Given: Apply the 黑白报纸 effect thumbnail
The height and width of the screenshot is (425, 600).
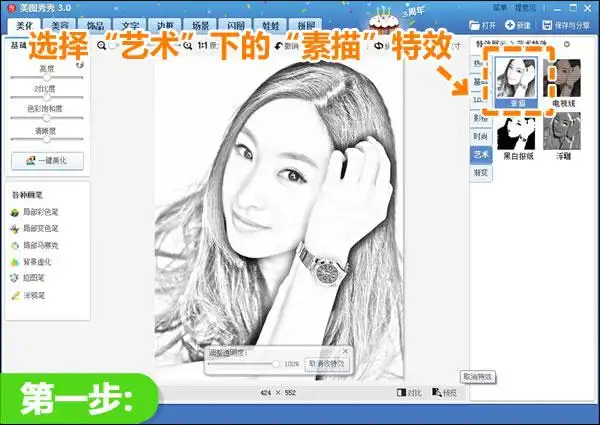Looking at the screenshot, I should click(517, 135).
